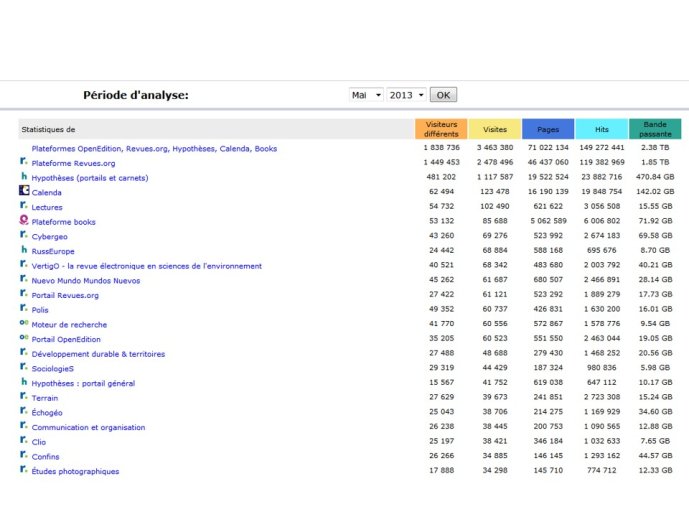Click the Visites column header
The height and width of the screenshot is (517, 689).
tap(495, 129)
